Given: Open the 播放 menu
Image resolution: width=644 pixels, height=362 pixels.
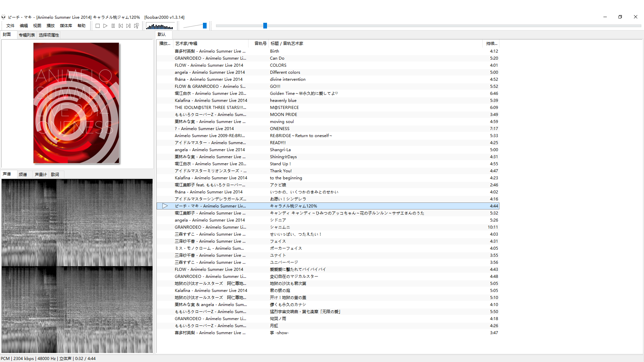Looking at the screenshot, I should coord(51,26).
